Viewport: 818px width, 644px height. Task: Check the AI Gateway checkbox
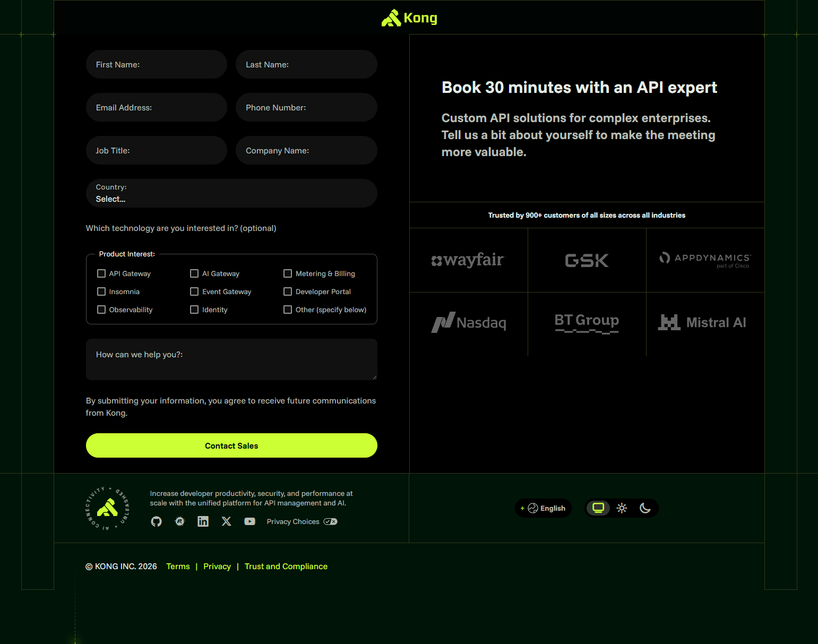click(194, 273)
